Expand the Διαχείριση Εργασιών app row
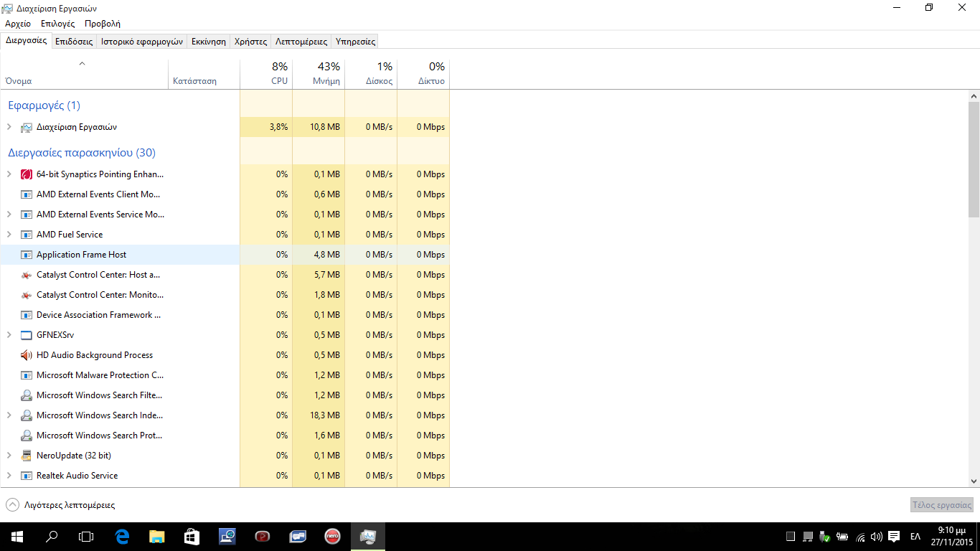This screenshot has width=980, height=551. [9, 127]
